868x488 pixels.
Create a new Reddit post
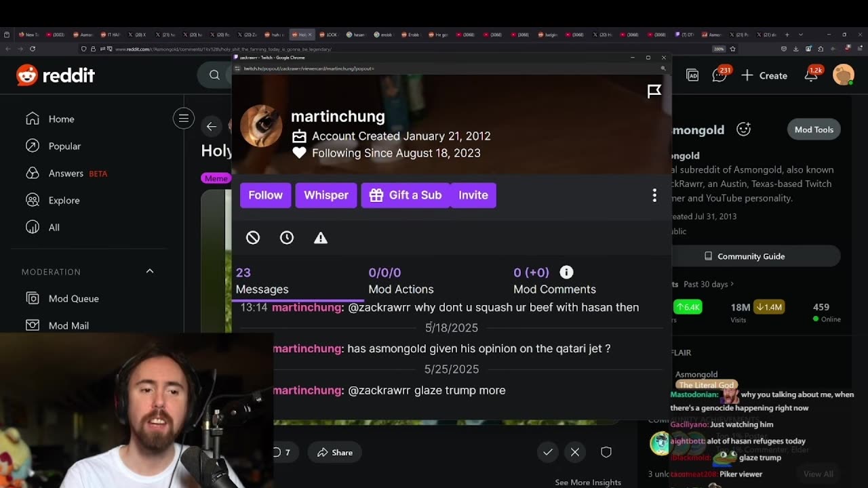pyautogui.click(x=764, y=75)
